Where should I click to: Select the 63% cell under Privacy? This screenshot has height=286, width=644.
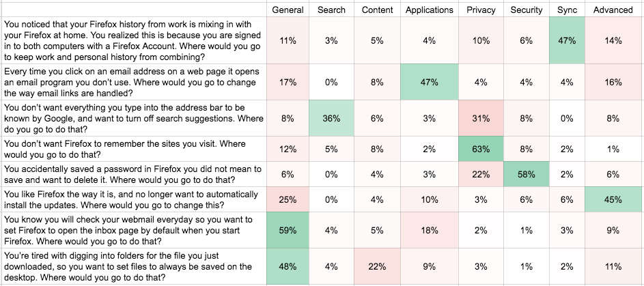click(x=481, y=149)
